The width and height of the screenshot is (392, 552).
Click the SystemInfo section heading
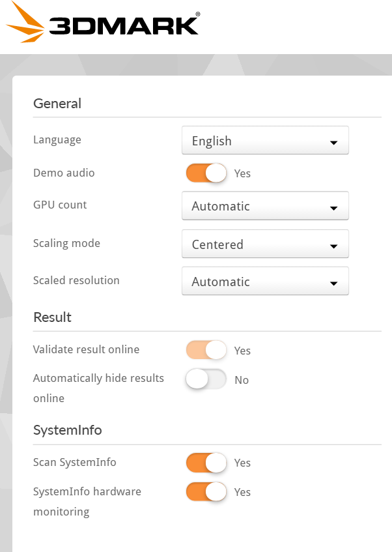click(x=67, y=430)
